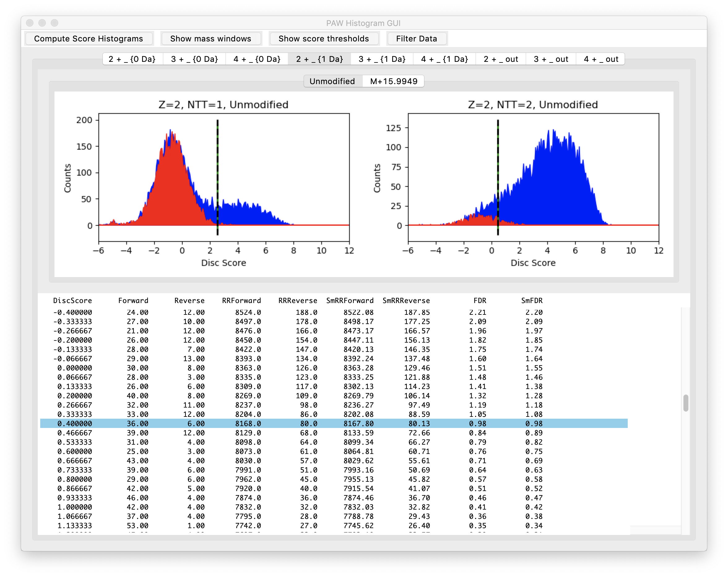The image size is (728, 577).
Task: Select the M+15.9949 modification tab
Action: [394, 81]
